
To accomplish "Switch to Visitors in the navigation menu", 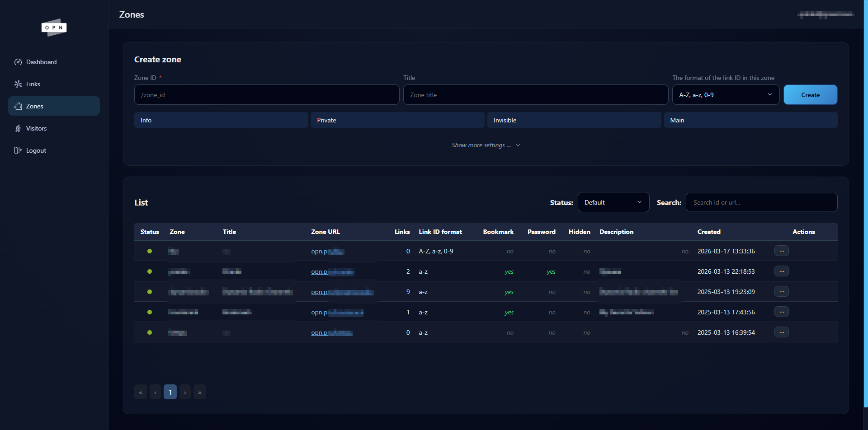I will (x=36, y=128).
